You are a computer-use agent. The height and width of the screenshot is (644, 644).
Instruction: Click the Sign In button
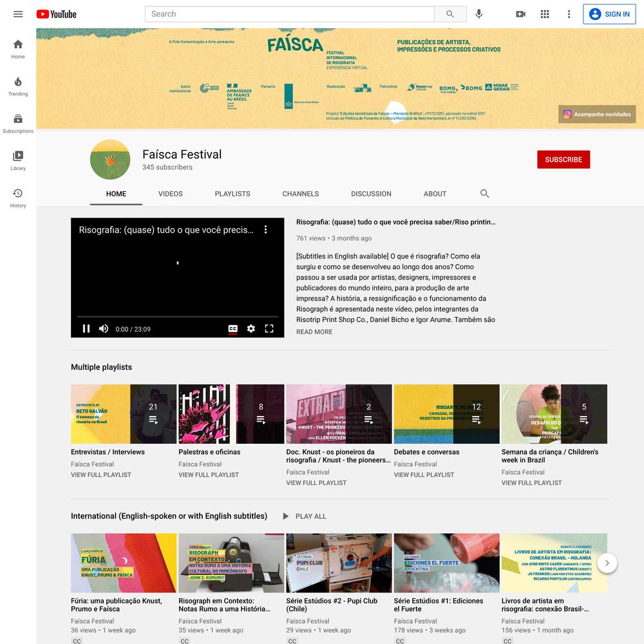pyautogui.click(x=609, y=14)
